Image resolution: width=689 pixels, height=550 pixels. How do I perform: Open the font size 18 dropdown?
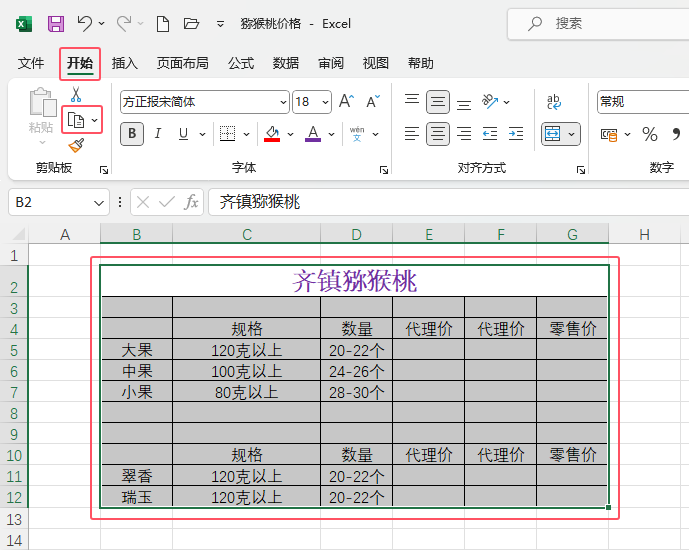tap(325, 102)
